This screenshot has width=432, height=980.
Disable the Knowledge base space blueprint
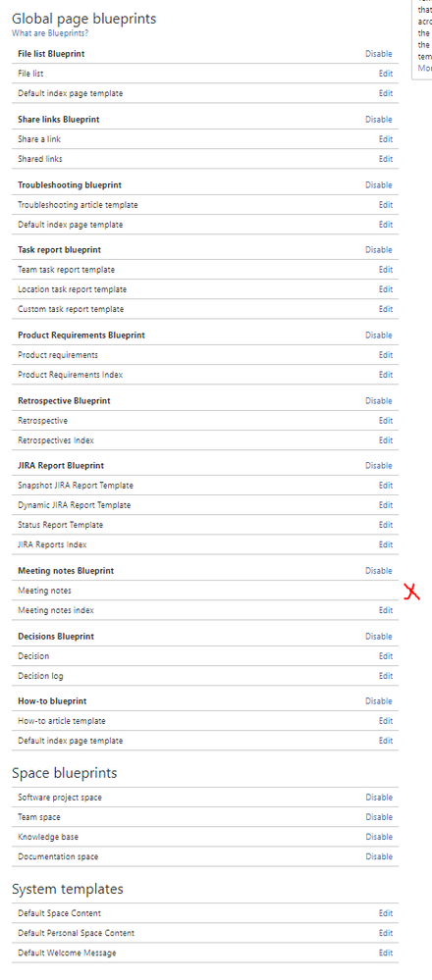point(379,837)
